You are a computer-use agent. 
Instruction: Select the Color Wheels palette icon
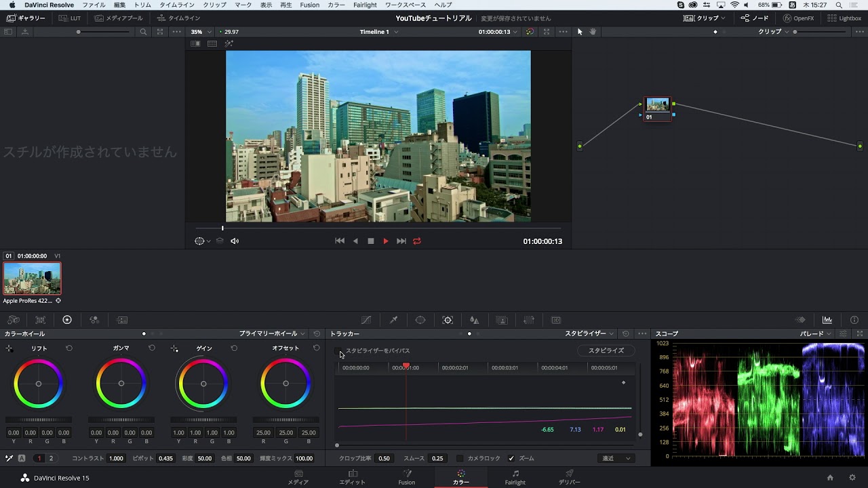[67, 320]
